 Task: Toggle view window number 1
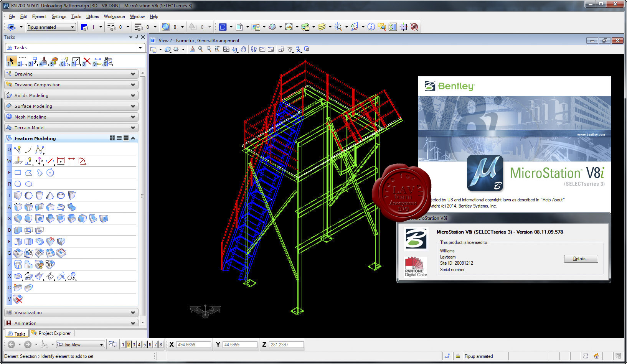pos(123,344)
